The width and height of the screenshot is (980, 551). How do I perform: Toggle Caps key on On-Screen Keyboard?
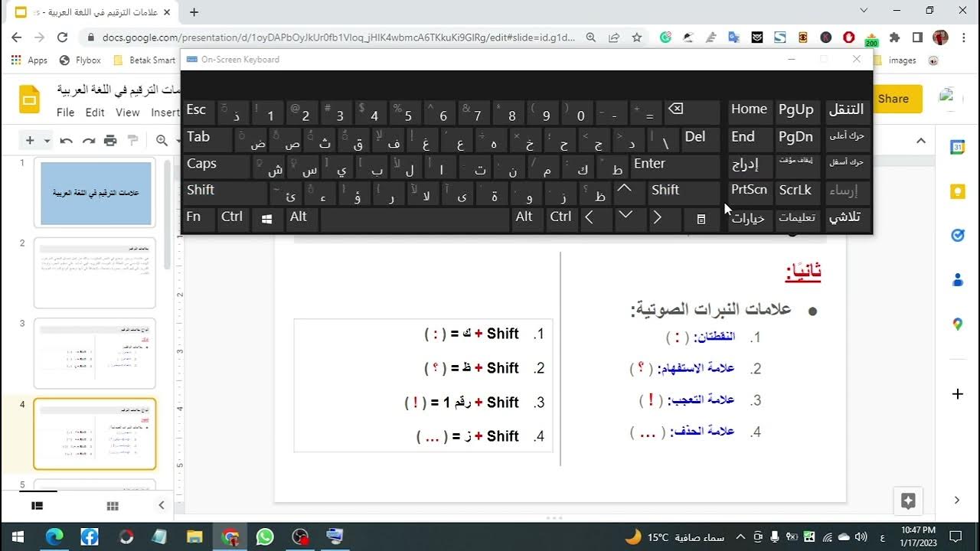pos(216,165)
